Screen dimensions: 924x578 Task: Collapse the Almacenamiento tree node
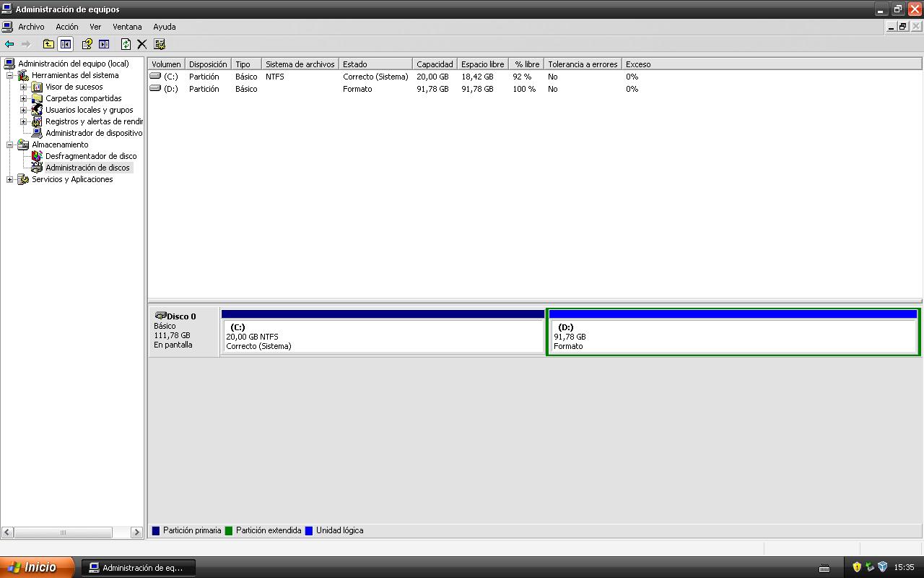tap(9, 144)
